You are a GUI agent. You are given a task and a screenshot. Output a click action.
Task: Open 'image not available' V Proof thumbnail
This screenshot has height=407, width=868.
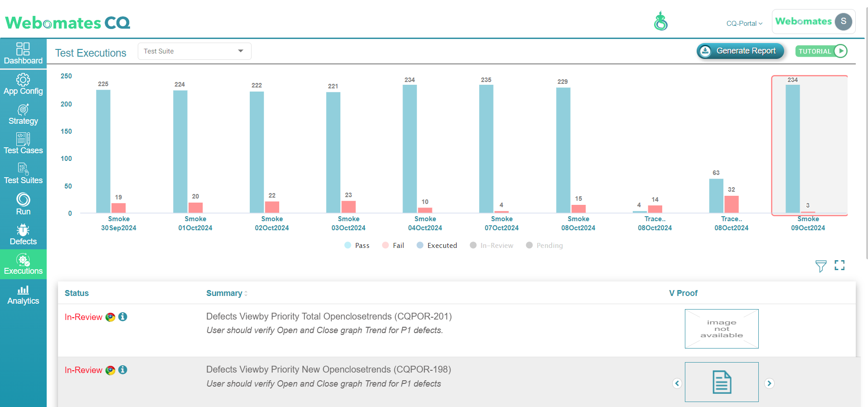point(722,329)
